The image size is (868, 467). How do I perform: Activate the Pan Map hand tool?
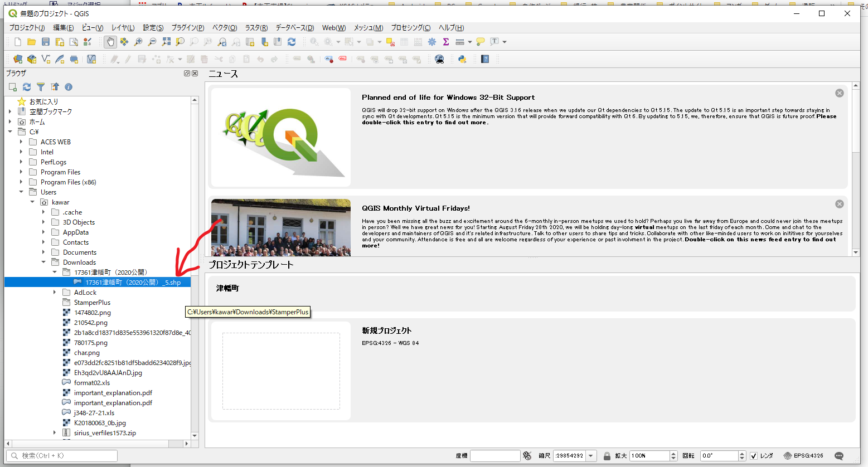coord(110,42)
